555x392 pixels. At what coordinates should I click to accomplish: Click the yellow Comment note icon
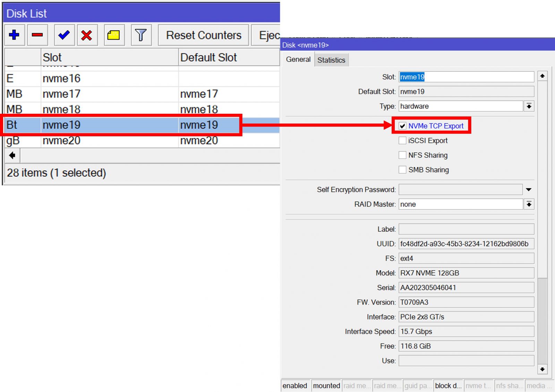click(x=114, y=35)
